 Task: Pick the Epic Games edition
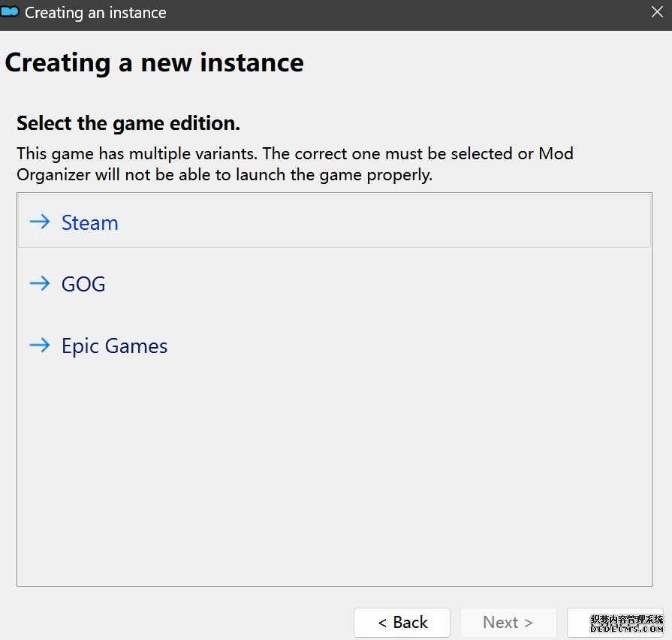pos(114,346)
